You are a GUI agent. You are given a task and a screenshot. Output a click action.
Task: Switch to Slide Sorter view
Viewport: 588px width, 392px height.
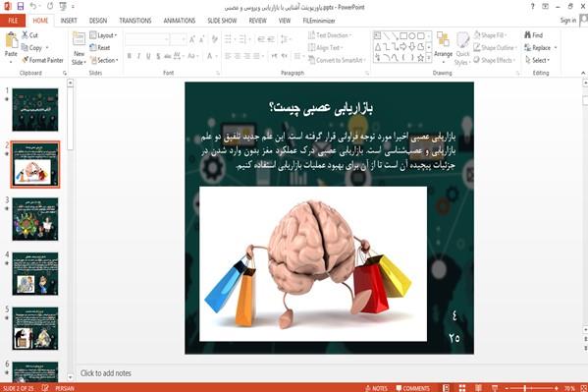point(462,388)
